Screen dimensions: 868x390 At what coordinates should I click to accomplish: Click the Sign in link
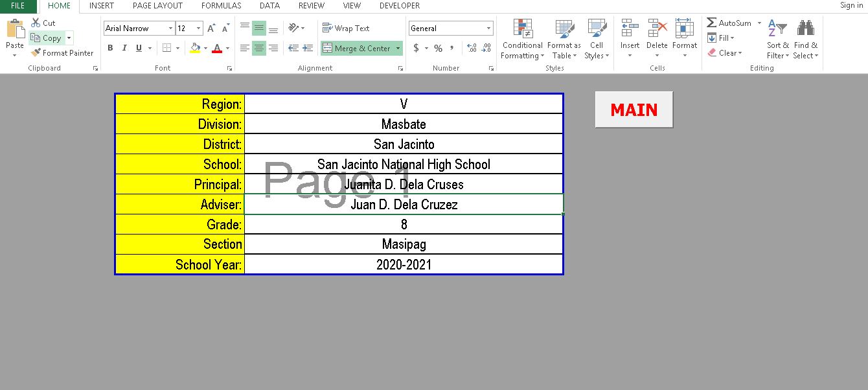[851, 5]
